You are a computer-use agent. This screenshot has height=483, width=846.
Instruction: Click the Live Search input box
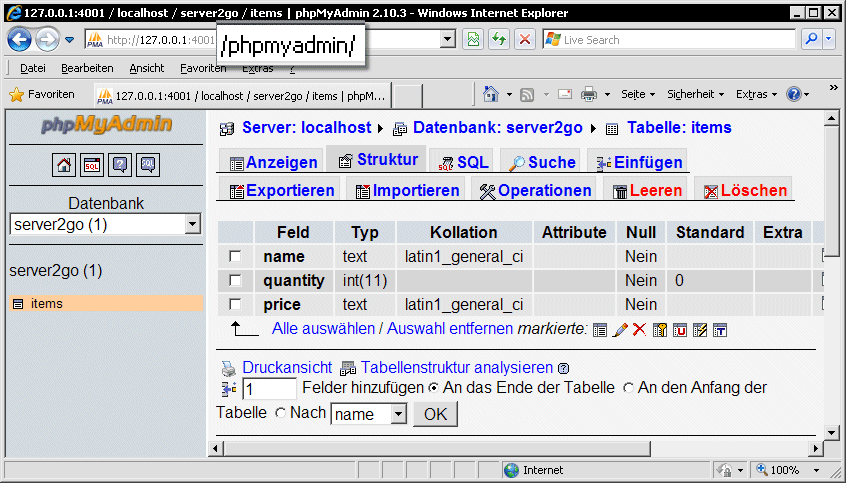pyautogui.click(x=669, y=39)
